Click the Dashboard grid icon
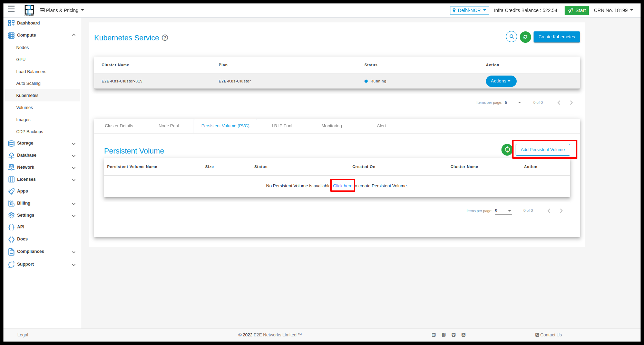 [x=11, y=23]
